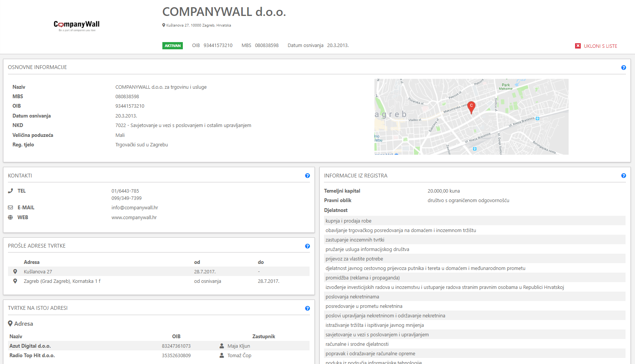Click the Zagreb map thumbnail

[x=471, y=117]
